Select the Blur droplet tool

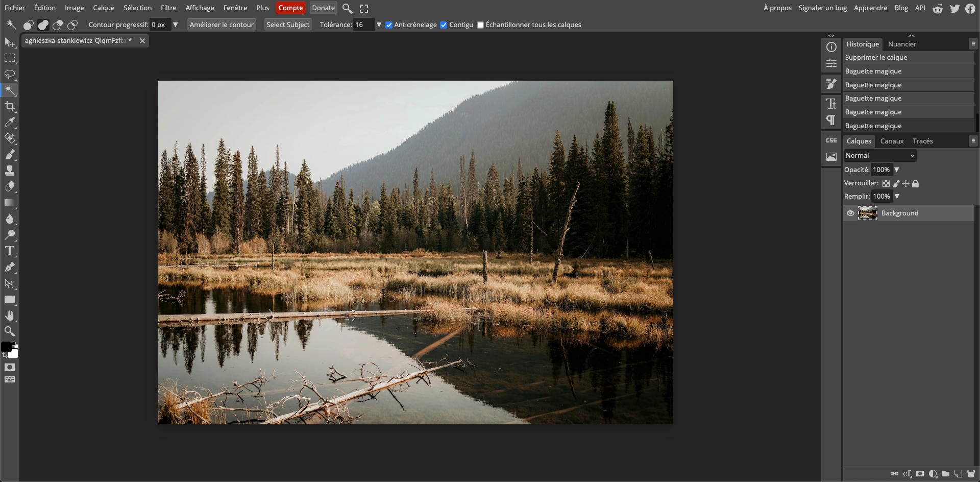pos(10,219)
